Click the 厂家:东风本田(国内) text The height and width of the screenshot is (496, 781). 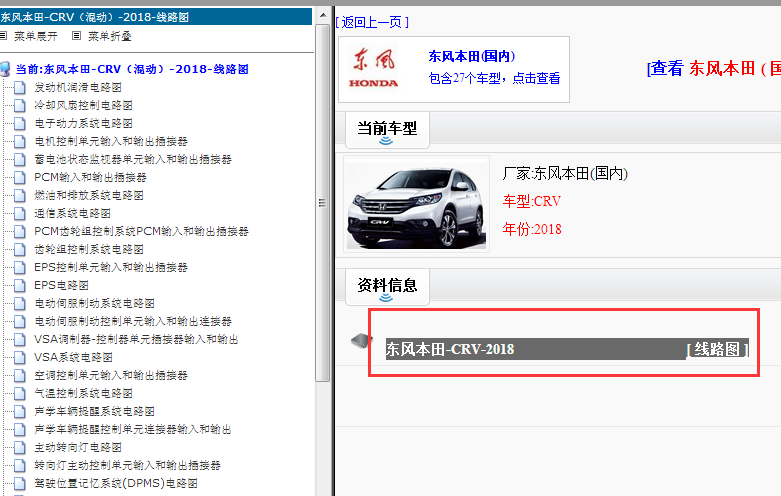[565, 173]
